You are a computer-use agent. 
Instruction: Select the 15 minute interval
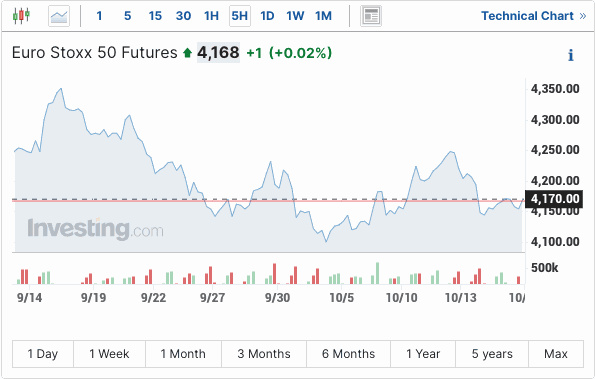click(x=155, y=16)
